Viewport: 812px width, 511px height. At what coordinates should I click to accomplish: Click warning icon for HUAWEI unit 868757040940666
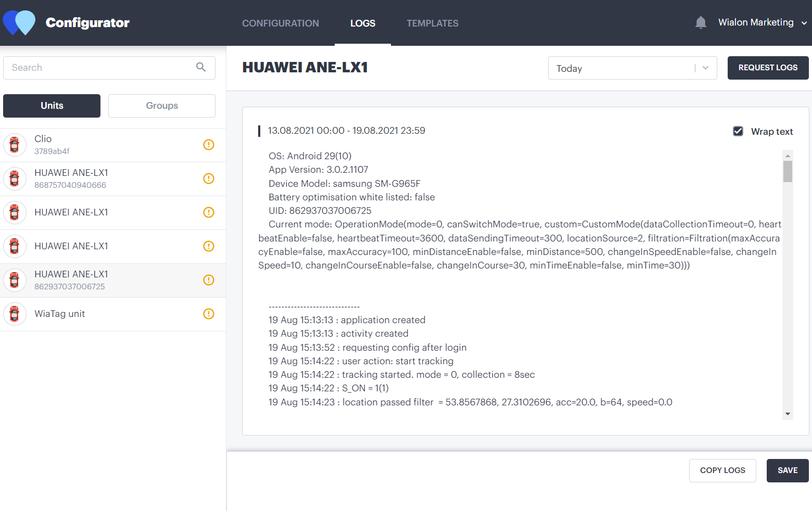coord(209,178)
